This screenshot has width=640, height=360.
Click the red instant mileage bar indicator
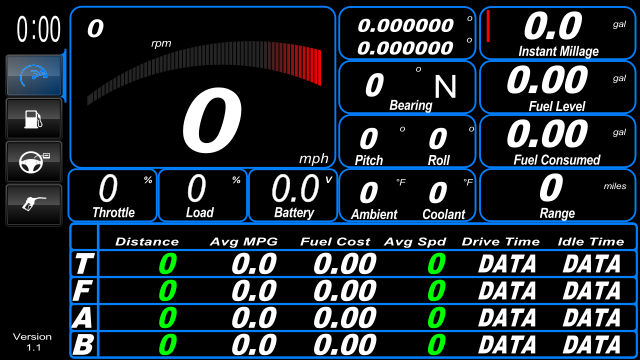pos(488,27)
